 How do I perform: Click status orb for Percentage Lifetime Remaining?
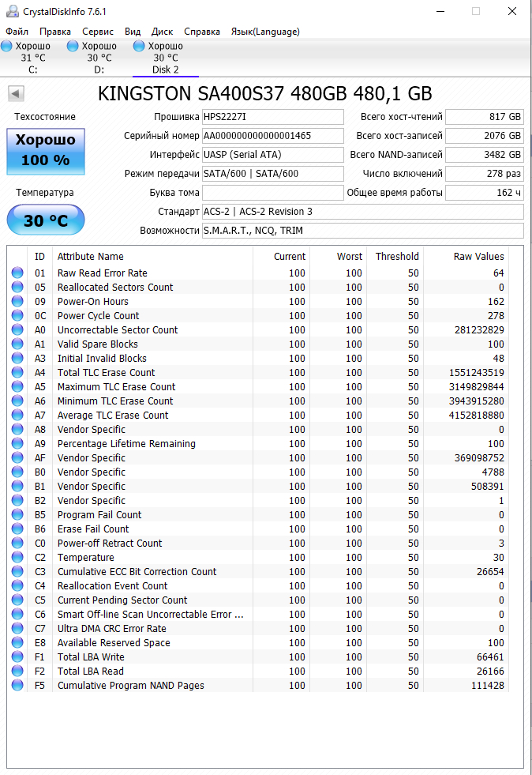pyautogui.click(x=17, y=443)
